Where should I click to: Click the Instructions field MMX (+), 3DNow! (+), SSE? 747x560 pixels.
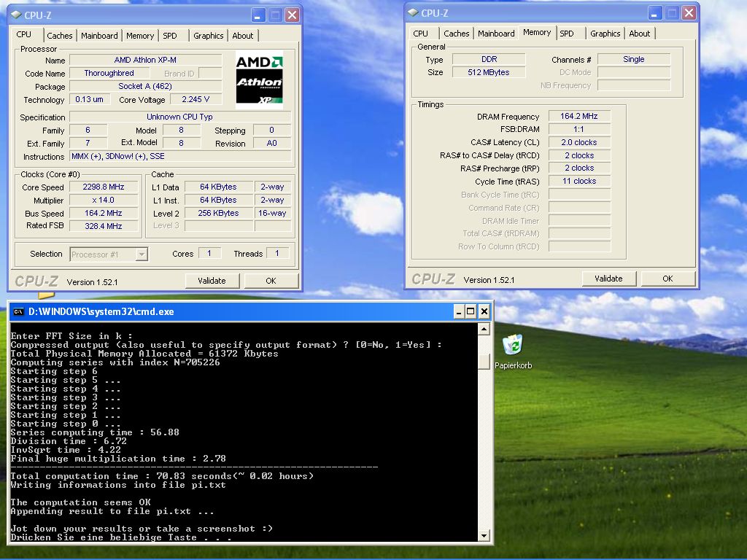click(x=180, y=156)
